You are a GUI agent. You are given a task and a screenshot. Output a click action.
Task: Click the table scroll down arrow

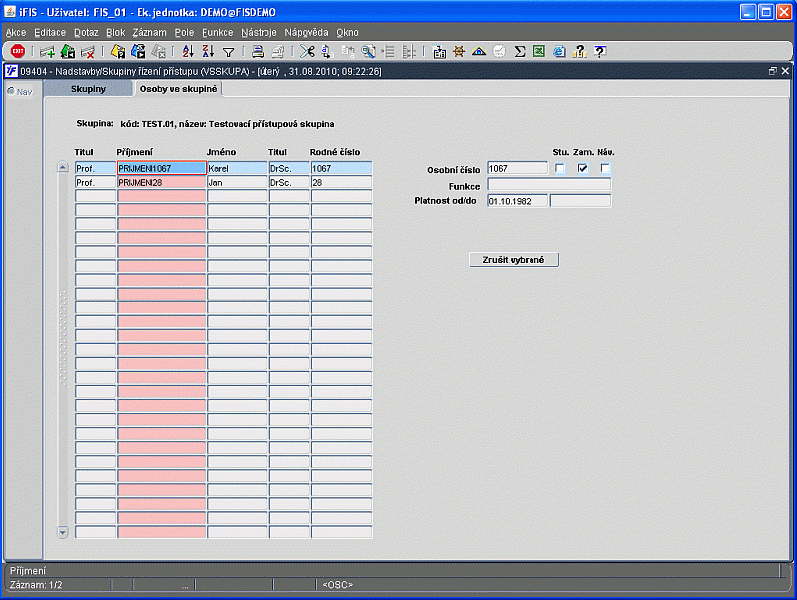64,532
